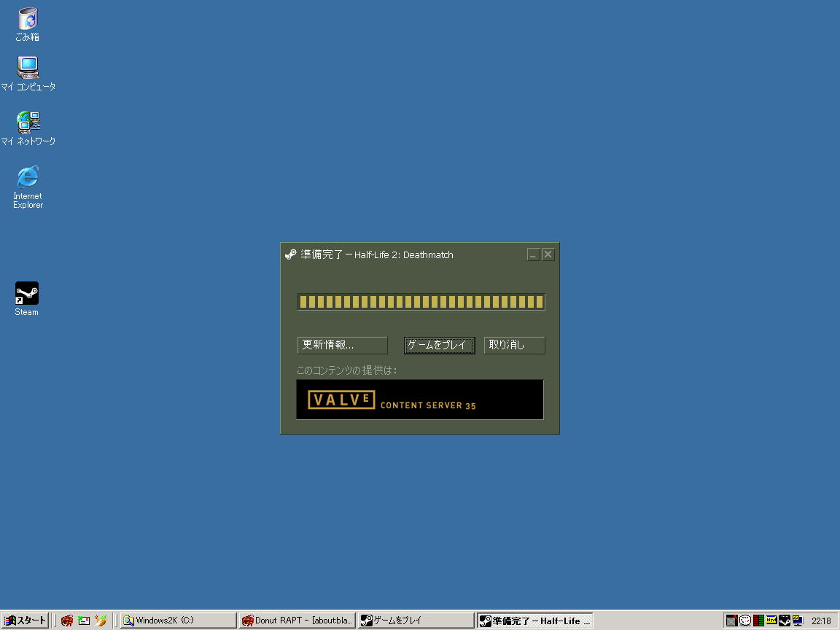
Task: Click the Steam logo in the dialog title bar
Action: point(290,254)
